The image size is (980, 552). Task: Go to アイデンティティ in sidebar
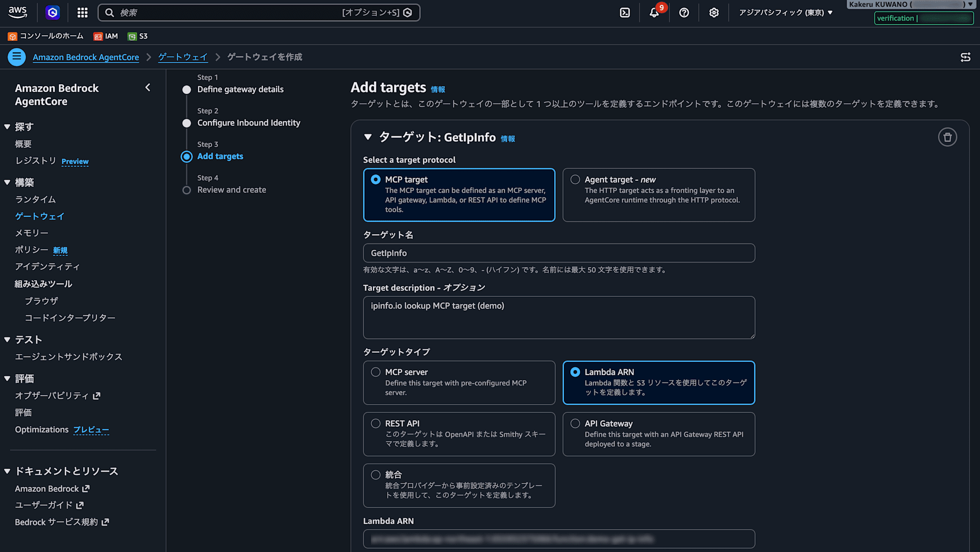(47, 266)
